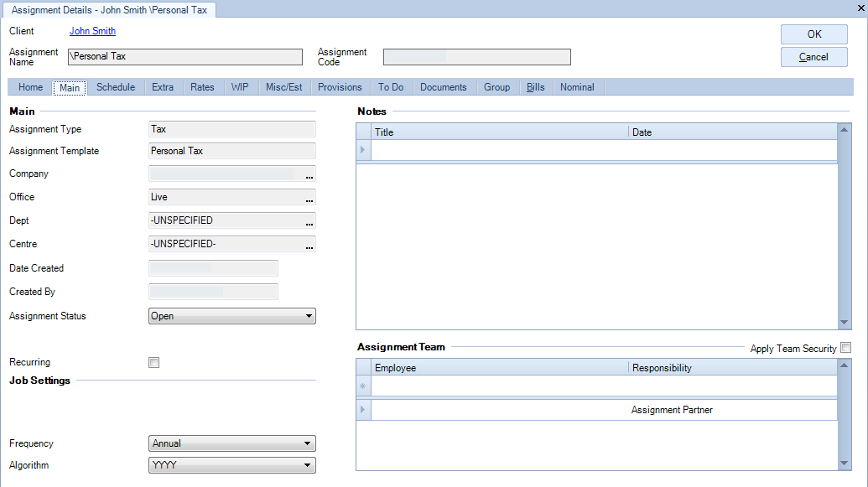
Task: Click the Assignment Type field
Action: 232,129
